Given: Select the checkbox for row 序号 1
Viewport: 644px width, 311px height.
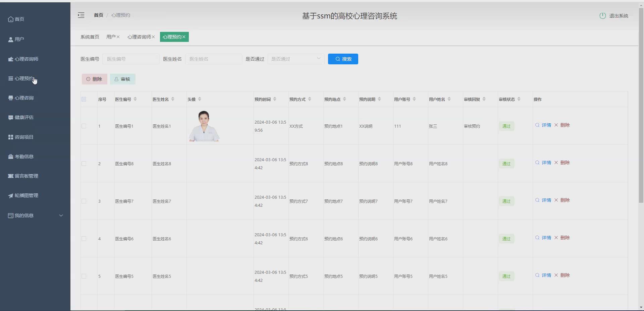Looking at the screenshot, I should coord(84,126).
